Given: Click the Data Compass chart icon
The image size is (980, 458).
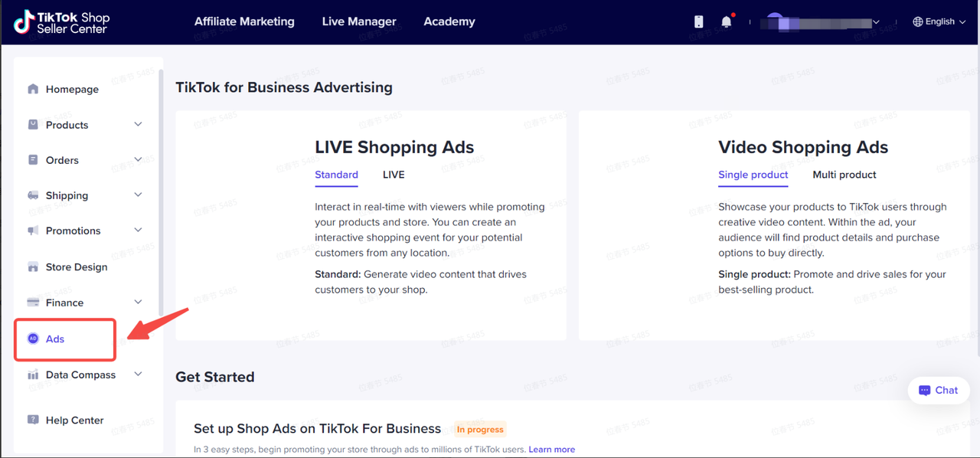Looking at the screenshot, I should coord(33,375).
